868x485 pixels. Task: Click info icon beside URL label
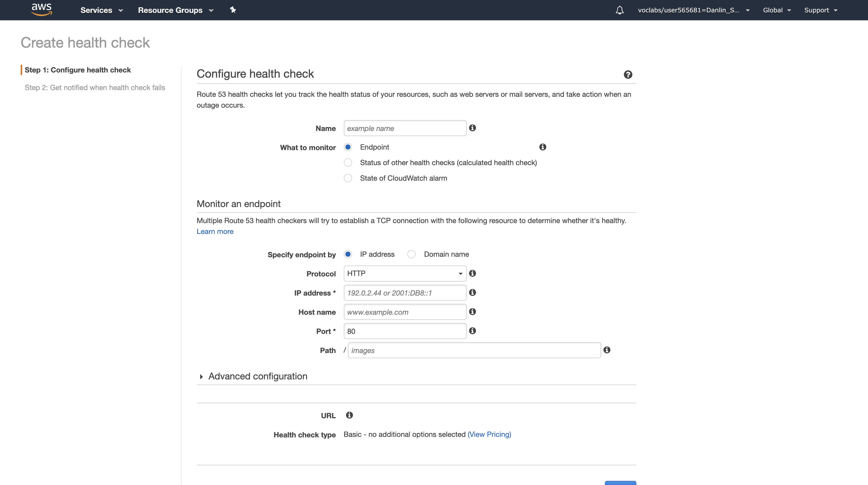click(x=349, y=415)
